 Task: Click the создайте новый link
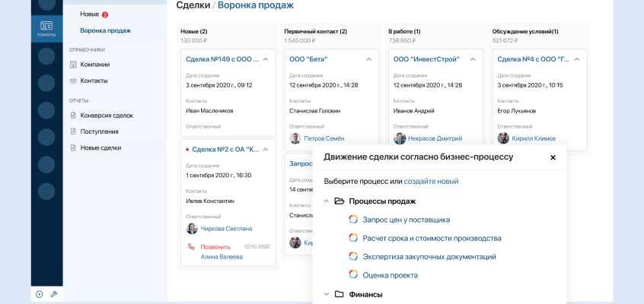coord(431,182)
